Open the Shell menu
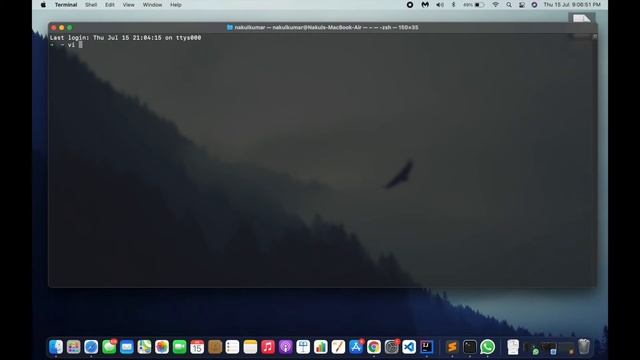 (x=91, y=5)
